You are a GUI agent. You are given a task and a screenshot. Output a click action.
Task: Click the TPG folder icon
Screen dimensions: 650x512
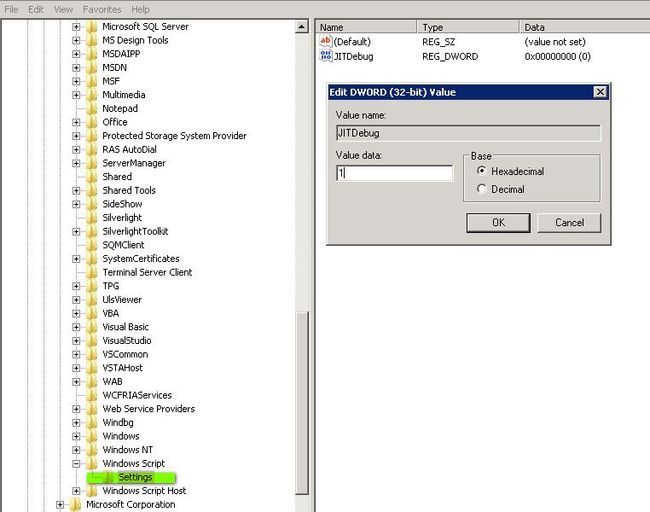[92, 286]
